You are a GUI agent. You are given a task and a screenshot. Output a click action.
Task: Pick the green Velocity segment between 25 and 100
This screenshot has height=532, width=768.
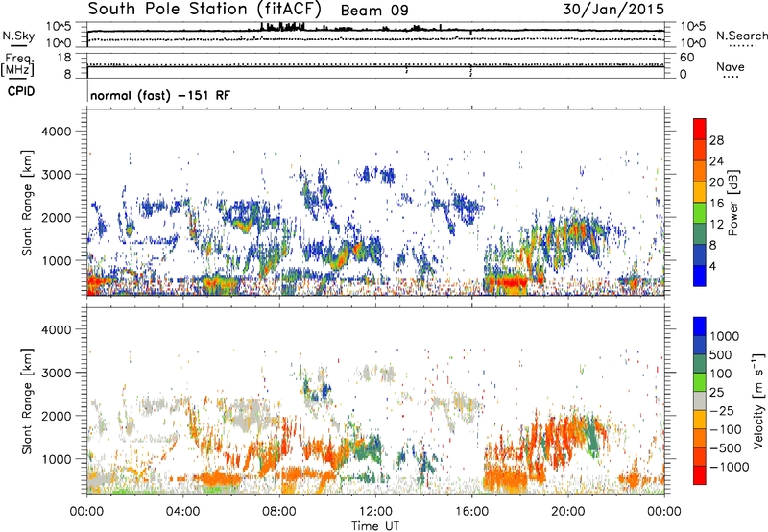point(700,382)
